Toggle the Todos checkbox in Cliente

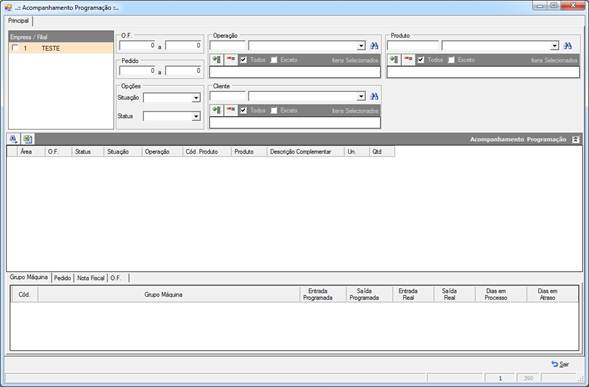click(243, 110)
